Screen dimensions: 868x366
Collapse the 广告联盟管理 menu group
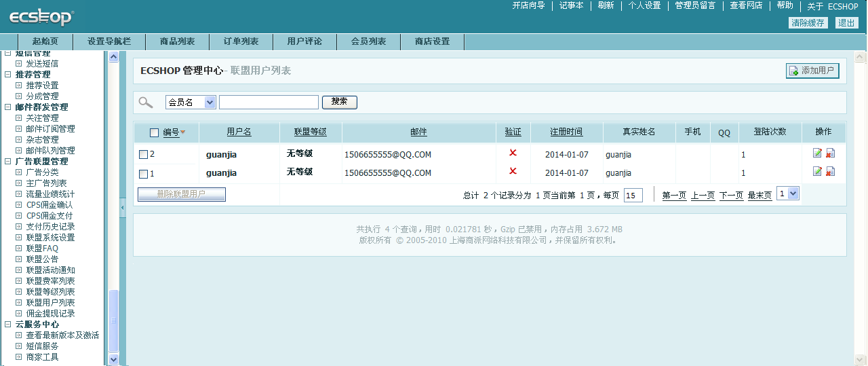7,162
